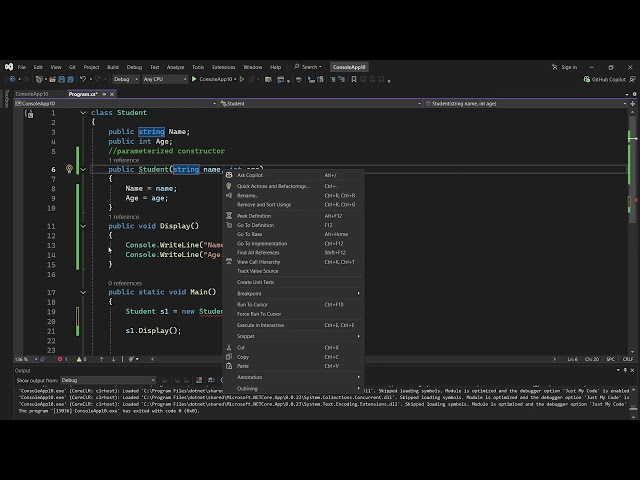Go to previous issue with up arrow
Viewport: 640px width, 480px height.
pyautogui.click(x=102, y=359)
